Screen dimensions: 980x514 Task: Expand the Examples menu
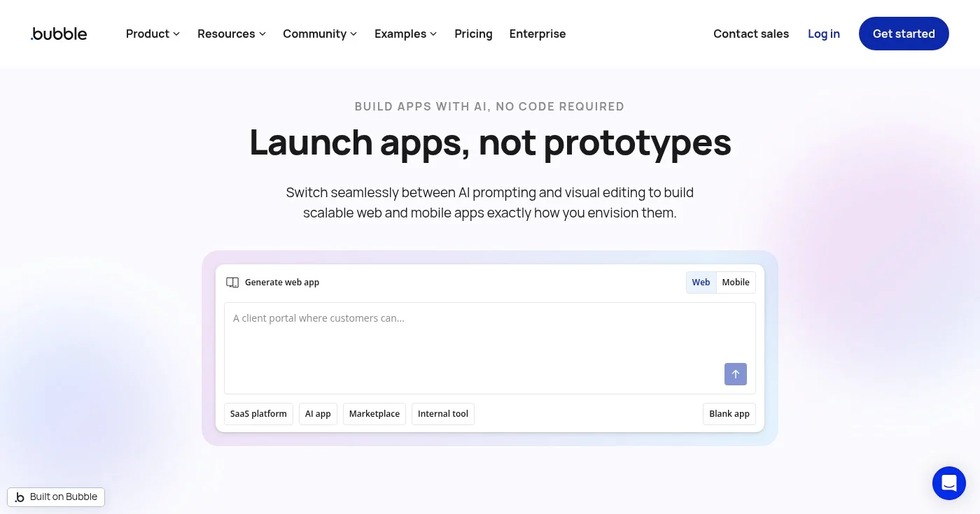pos(406,34)
